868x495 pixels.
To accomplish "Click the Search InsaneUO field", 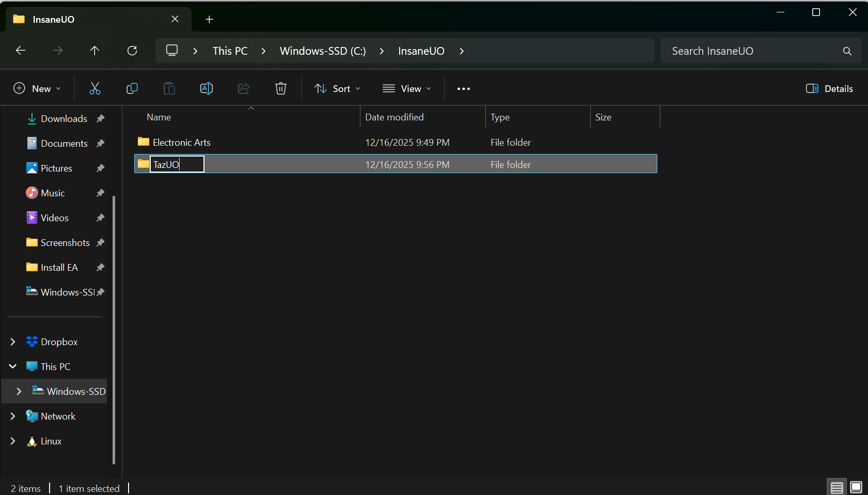I will (x=754, y=51).
